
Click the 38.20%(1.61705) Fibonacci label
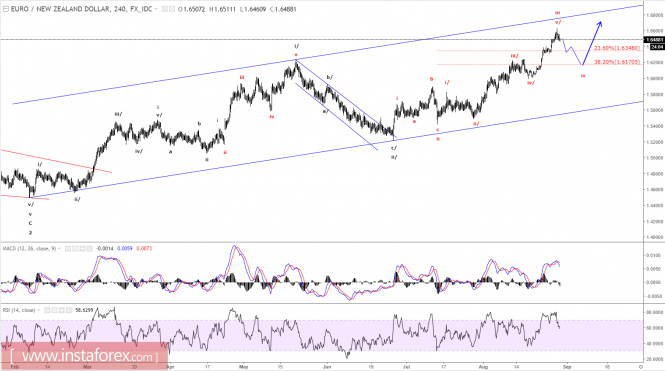pos(617,62)
